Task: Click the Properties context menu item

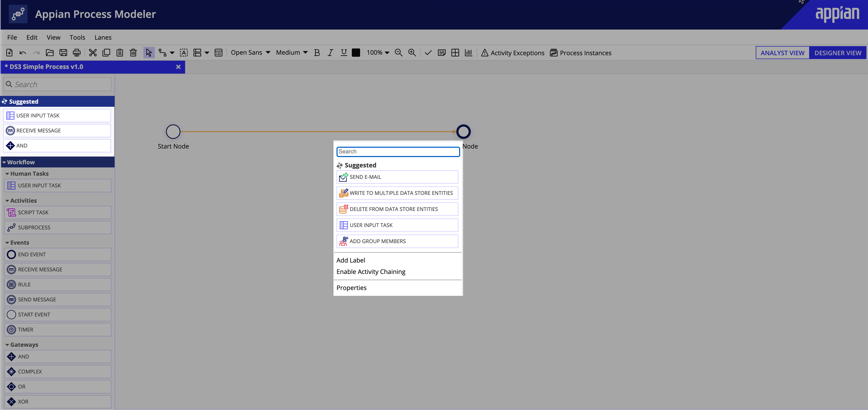Action: click(352, 288)
